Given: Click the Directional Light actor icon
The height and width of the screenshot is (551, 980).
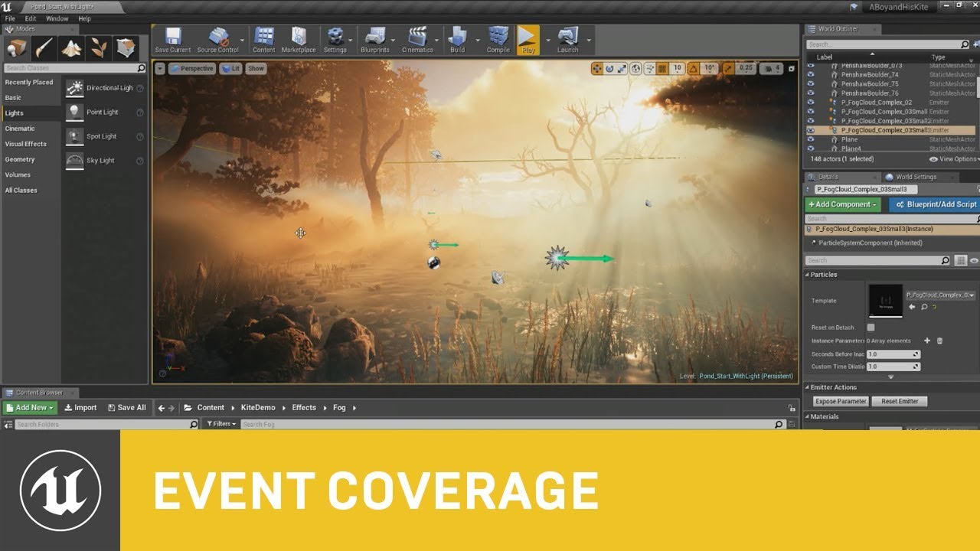Looking at the screenshot, I should [74, 88].
